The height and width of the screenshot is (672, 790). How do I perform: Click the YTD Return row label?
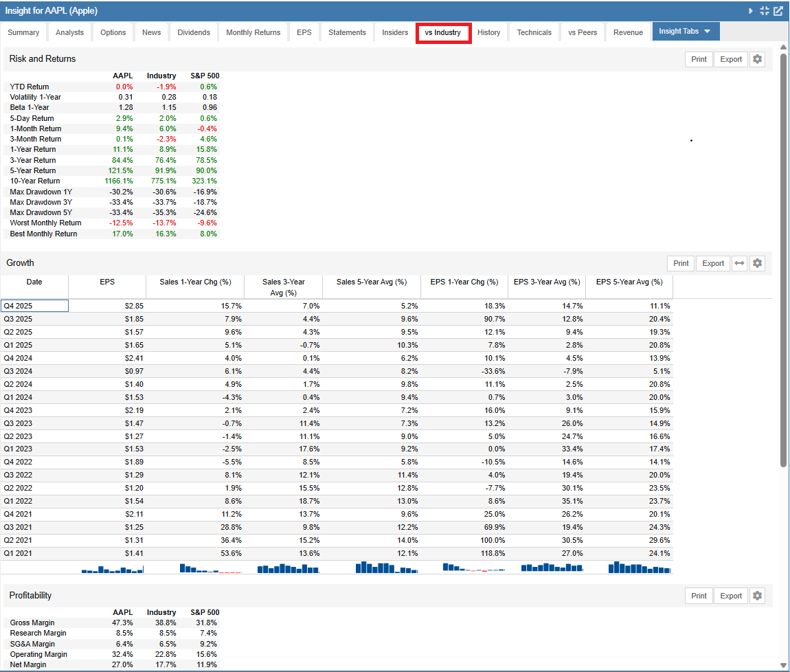[30, 87]
